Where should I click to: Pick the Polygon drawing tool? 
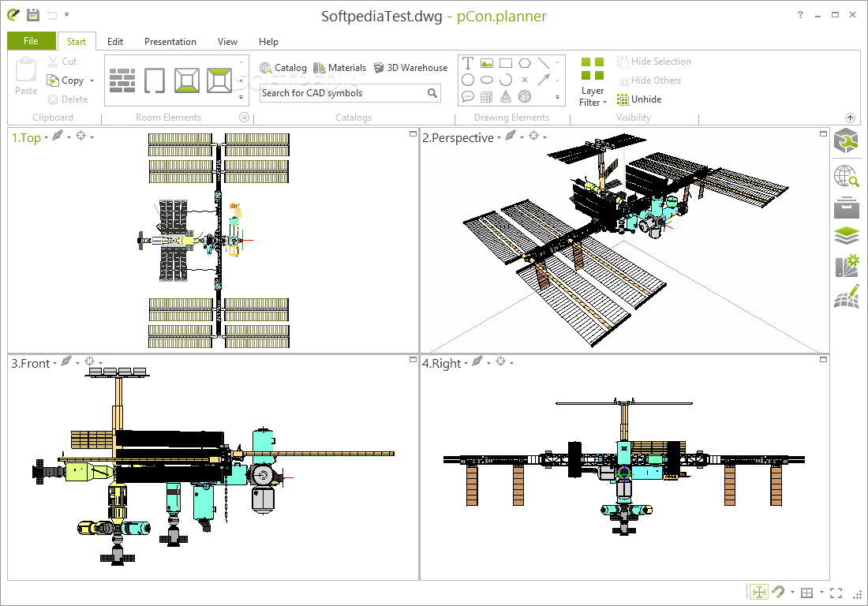point(525,63)
